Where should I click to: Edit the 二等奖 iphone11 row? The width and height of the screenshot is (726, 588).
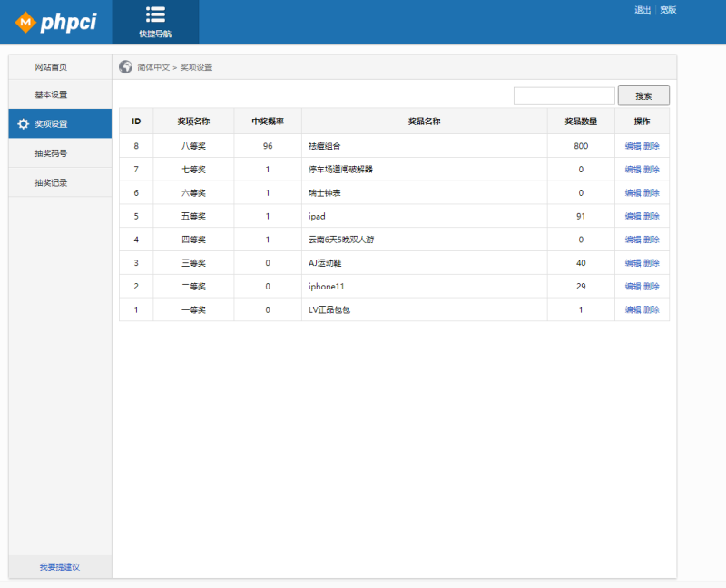pos(633,286)
